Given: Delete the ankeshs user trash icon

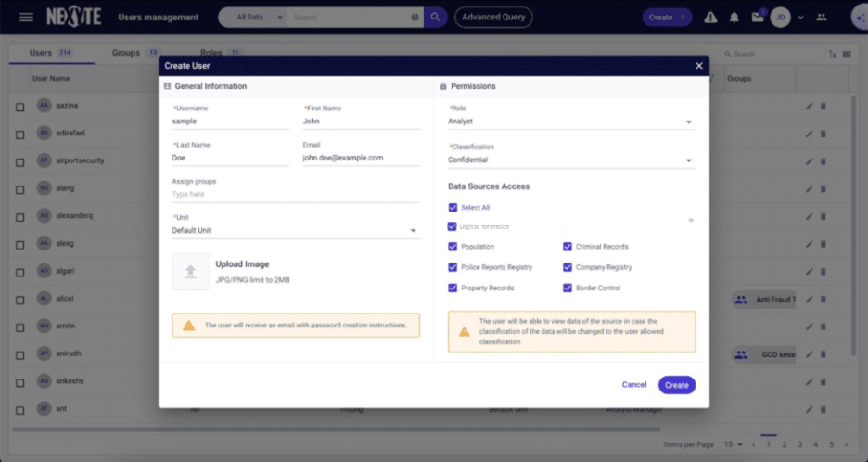Looking at the screenshot, I should [x=823, y=381].
